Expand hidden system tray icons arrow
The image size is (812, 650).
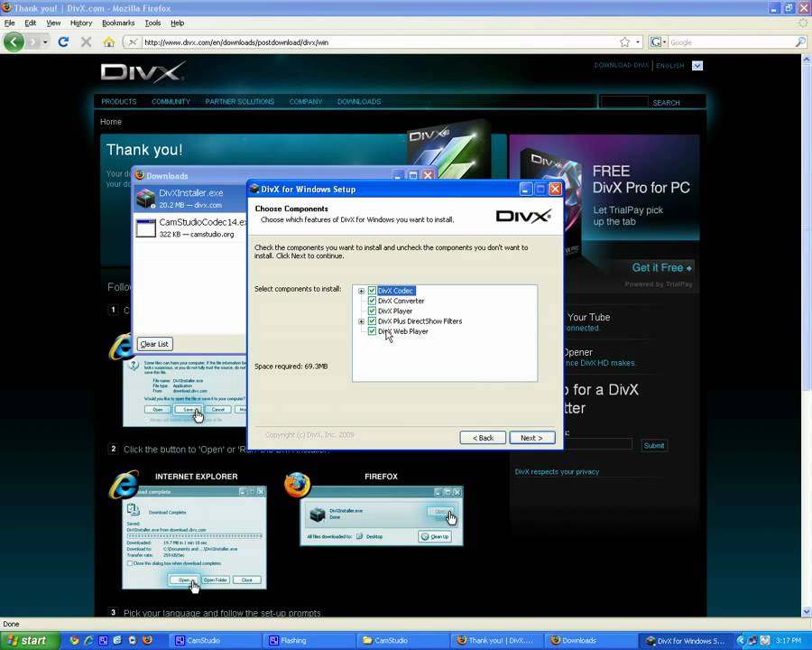point(741,641)
